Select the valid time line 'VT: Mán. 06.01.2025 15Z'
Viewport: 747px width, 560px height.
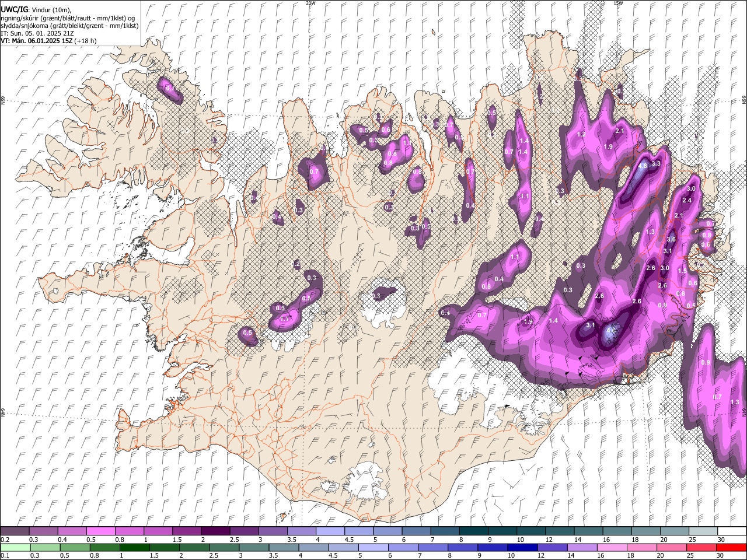tap(36, 41)
